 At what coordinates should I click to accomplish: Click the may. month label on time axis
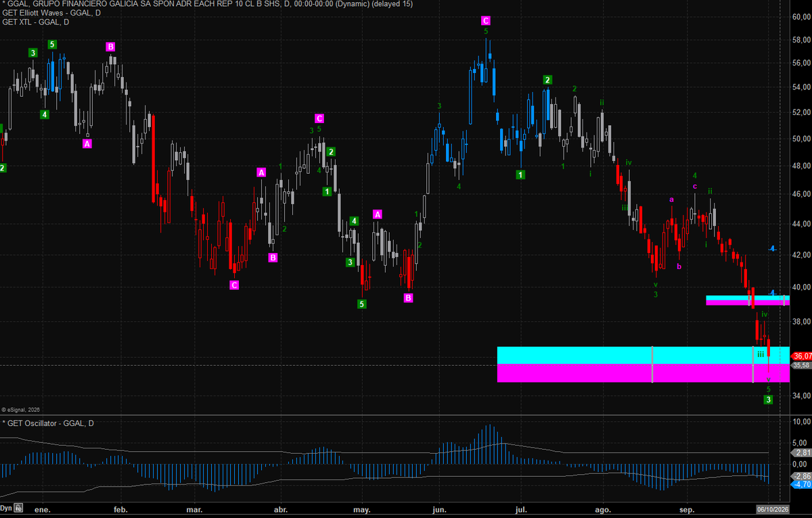[361, 509]
